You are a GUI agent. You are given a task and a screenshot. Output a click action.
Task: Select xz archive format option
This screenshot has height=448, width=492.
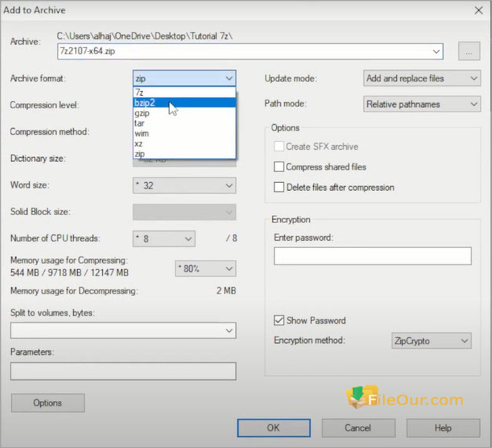click(184, 144)
